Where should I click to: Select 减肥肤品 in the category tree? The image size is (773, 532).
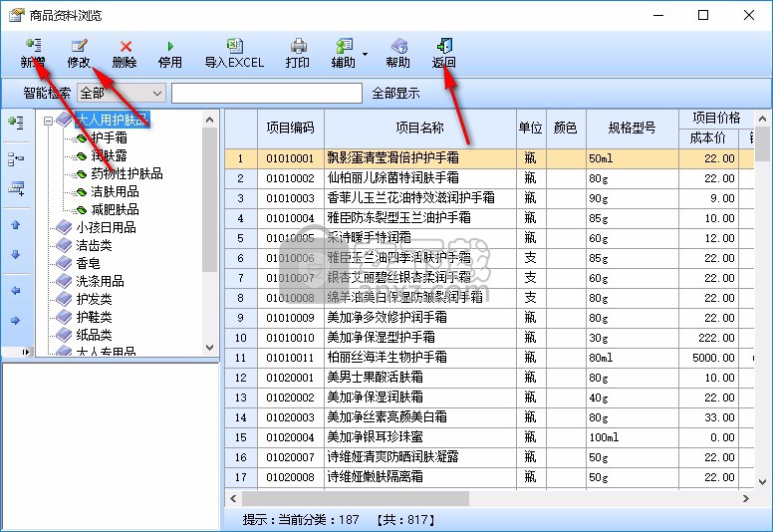115,209
